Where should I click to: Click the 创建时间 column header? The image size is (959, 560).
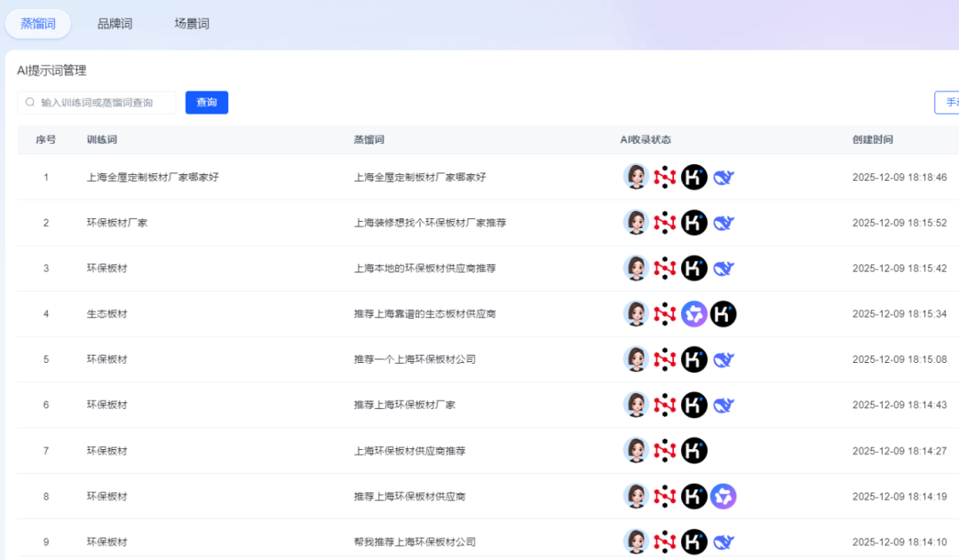click(x=873, y=140)
